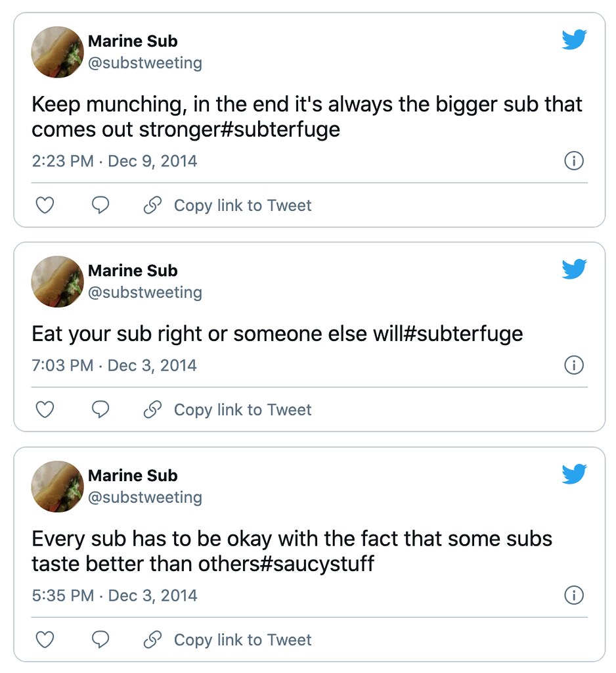The height and width of the screenshot is (673, 616).
Task: Click info icon on Dec 9 tweet
Action: click(574, 161)
